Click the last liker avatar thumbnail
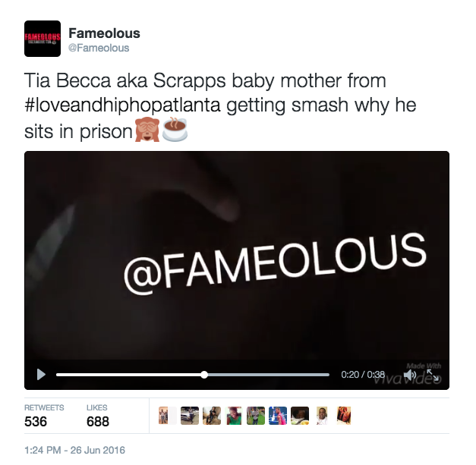This screenshot has height=465, width=476. [x=344, y=416]
